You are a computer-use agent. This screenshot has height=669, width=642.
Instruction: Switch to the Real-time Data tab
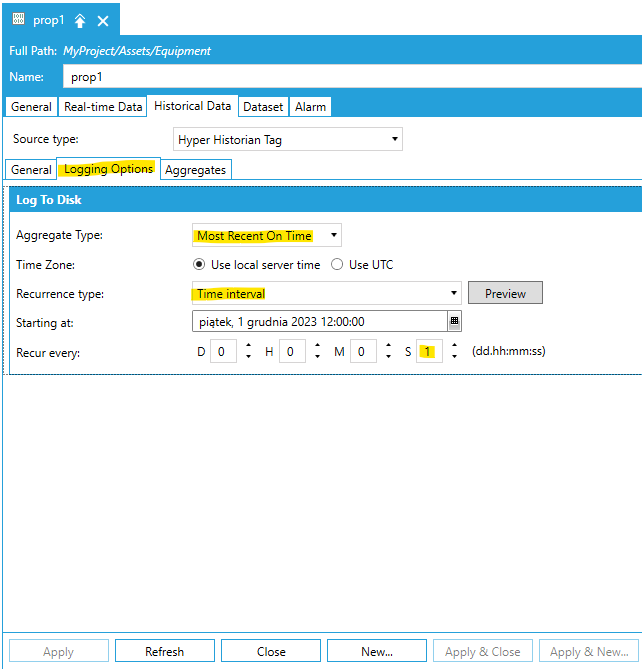click(x=103, y=107)
